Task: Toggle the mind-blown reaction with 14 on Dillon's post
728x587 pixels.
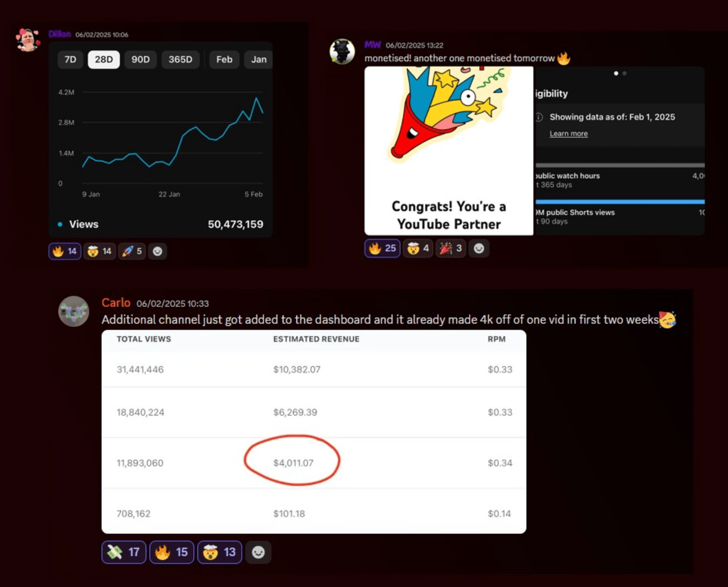Action: tap(100, 251)
